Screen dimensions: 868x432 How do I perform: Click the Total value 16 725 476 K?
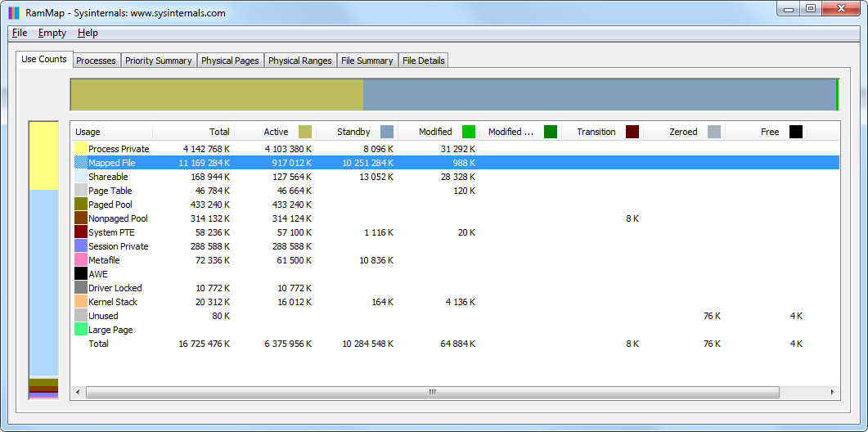pyautogui.click(x=205, y=344)
